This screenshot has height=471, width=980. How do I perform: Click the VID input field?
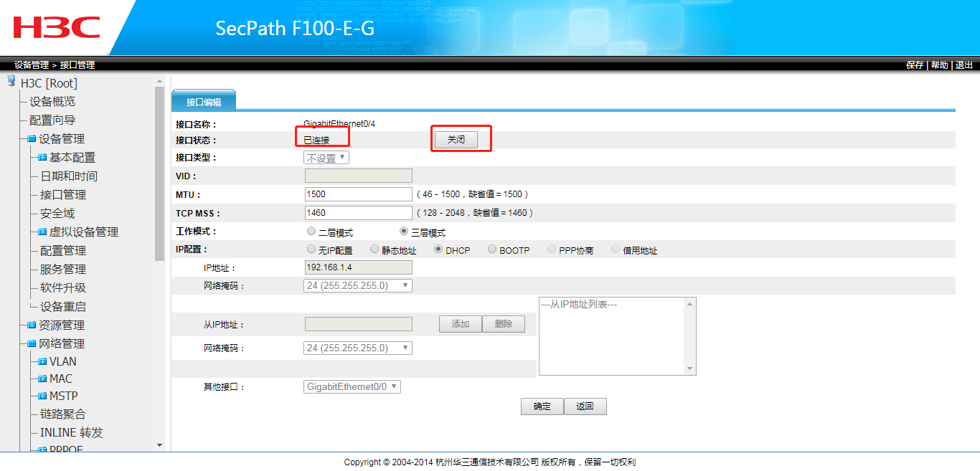tap(359, 176)
